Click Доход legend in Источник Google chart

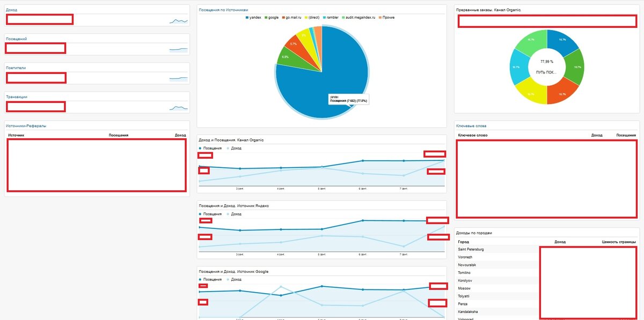[233, 279]
